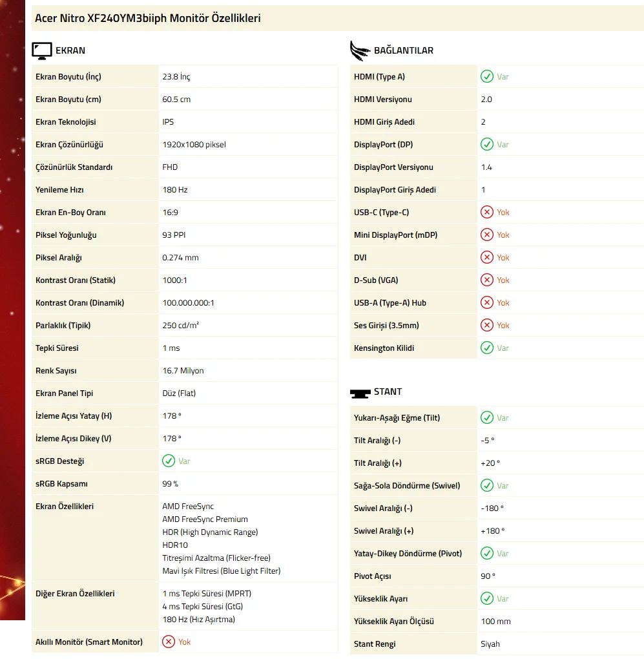Click the Ekran Çözünürlüğü row label
The width and height of the screenshot is (644, 659).
pos(70,145)
